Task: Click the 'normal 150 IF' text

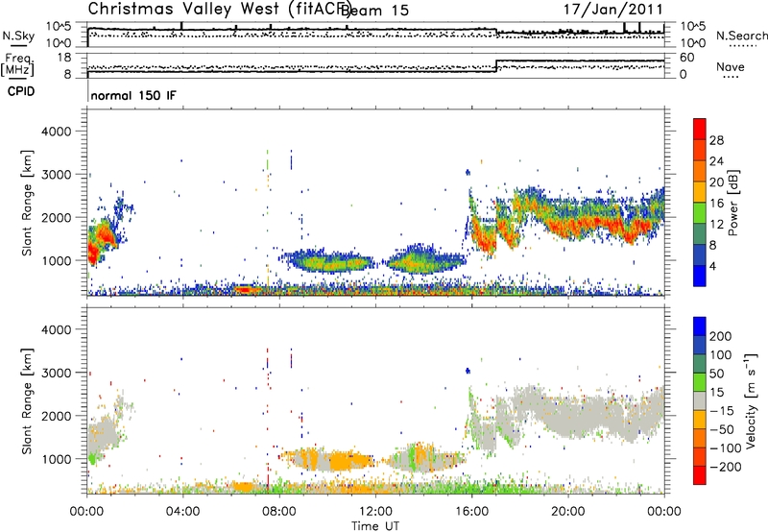Action: [133, 95]
